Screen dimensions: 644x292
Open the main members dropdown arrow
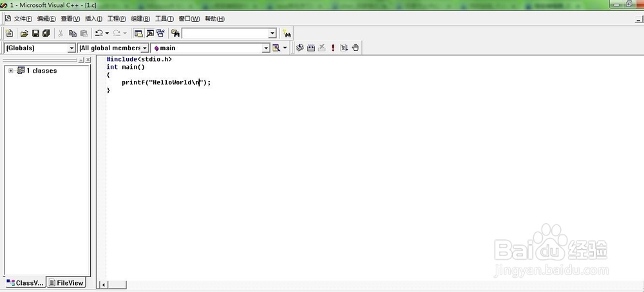click(x=266, y=48)
